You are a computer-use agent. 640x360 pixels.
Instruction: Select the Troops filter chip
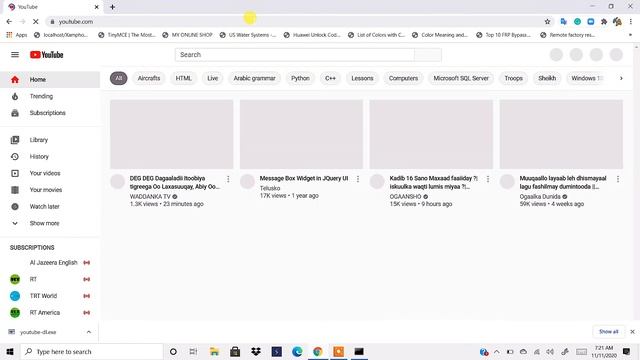pyautogui.click(x=513, y=78)
